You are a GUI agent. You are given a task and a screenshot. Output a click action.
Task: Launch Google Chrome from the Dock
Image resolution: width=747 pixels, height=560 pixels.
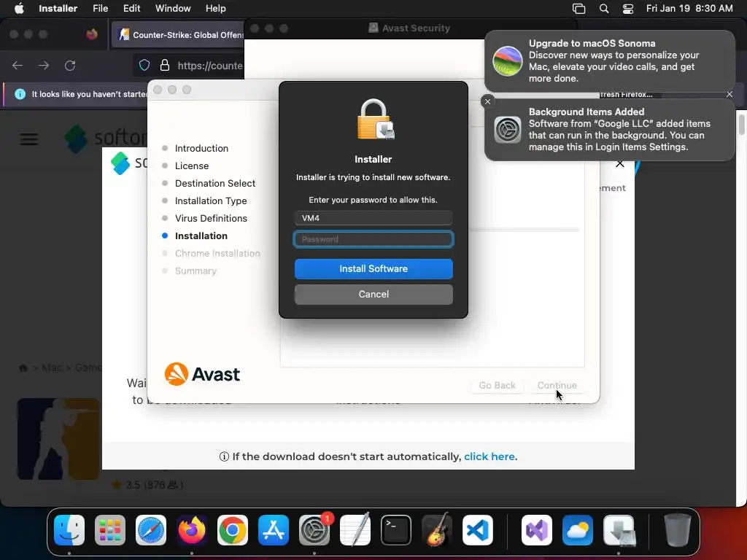tap(233, 530)
